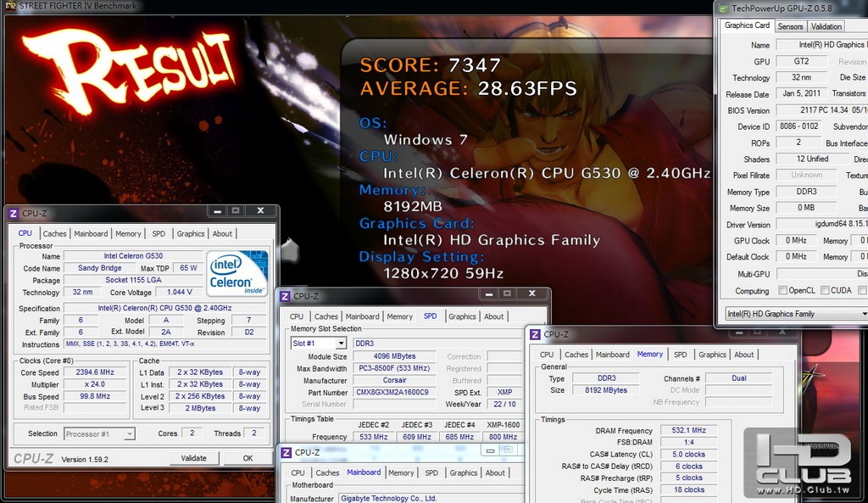
Task: Click the Street Fighter IV Benchmark title icon
Action: [10, 6]
